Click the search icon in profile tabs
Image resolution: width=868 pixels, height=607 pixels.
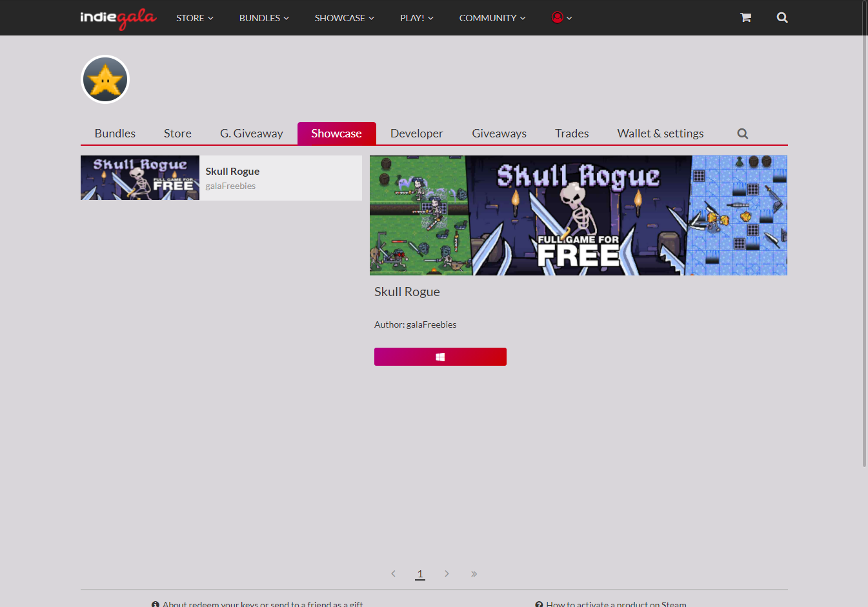pyautogui.click(x=743, y=134)
